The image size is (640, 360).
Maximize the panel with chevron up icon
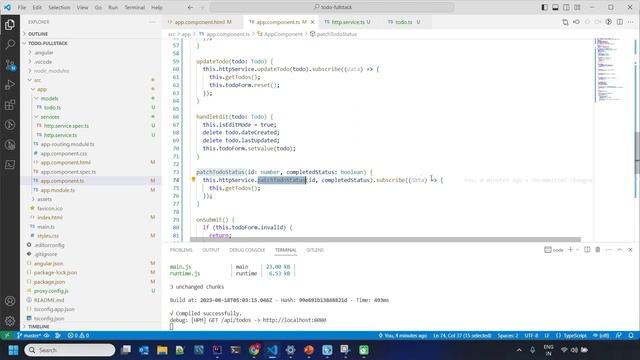coord(620,249)
